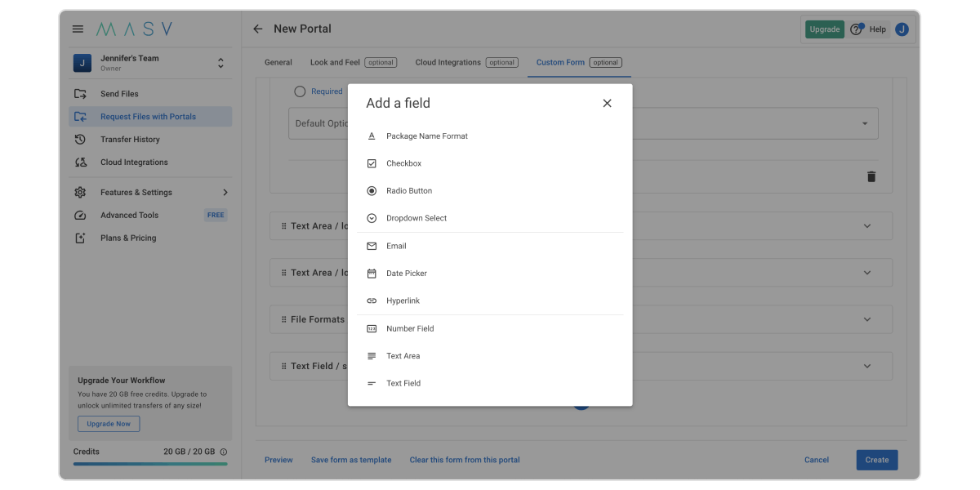Expand the second Text Area row chevron
Image resolution: width=980 pixels, height=490 pixels.
click(x=867, y=273)
